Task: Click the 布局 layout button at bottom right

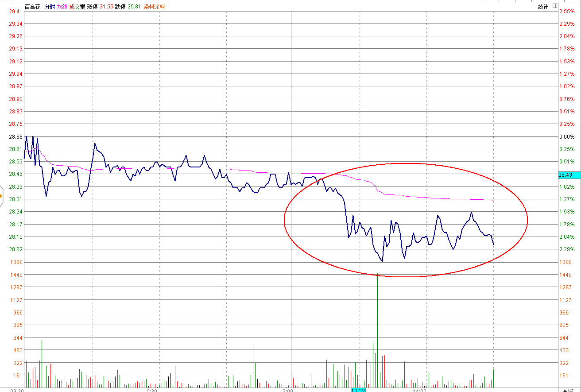Action: pos(568,390)
